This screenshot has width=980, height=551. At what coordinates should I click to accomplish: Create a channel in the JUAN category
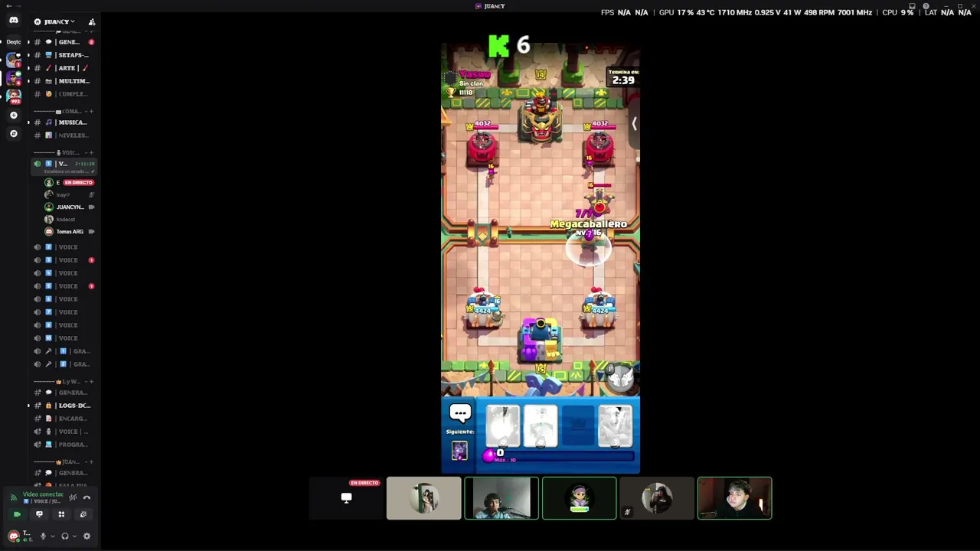point(91,461)
